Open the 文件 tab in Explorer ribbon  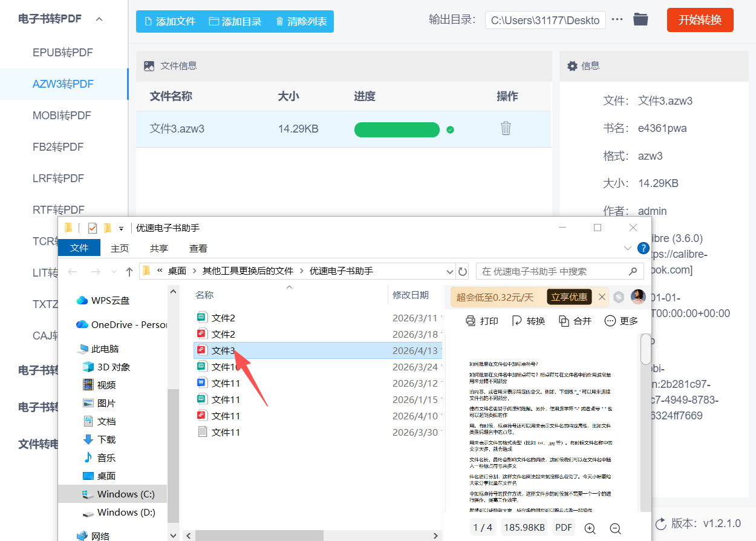click(79, 248)
